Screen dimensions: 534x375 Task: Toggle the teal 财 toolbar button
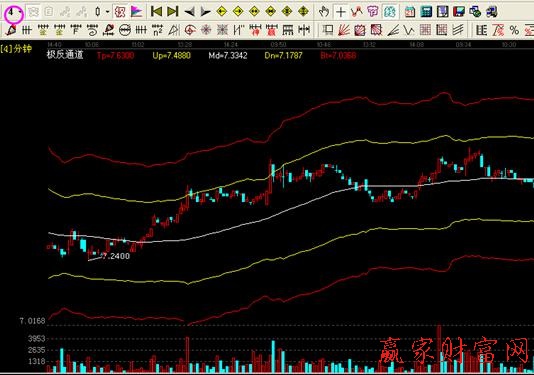point(390,12)
